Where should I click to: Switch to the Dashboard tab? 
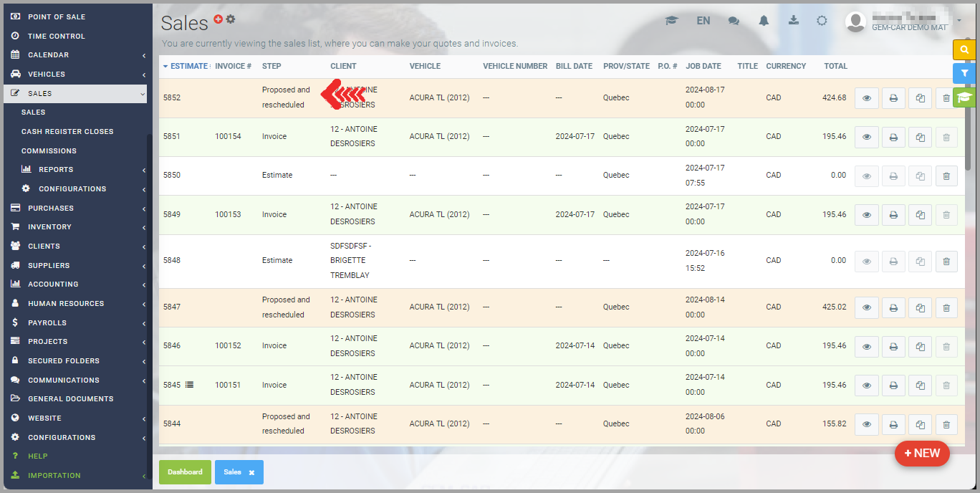pyautogui.click(x=185, y=472)
